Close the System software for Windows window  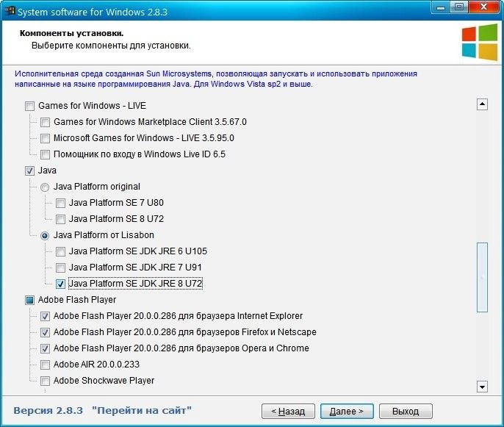coord(483,7)
